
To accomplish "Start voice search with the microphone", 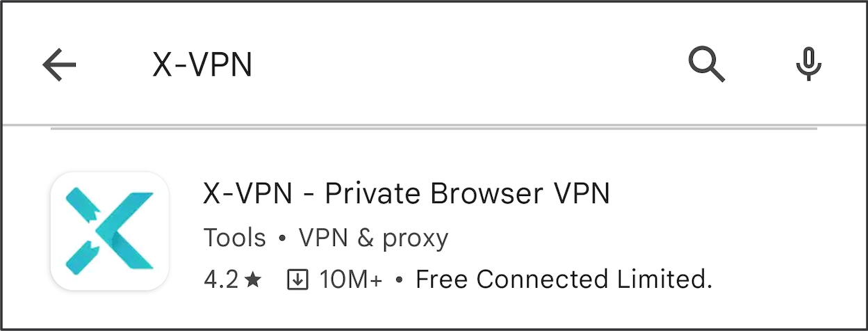I will tap(808, 65).
